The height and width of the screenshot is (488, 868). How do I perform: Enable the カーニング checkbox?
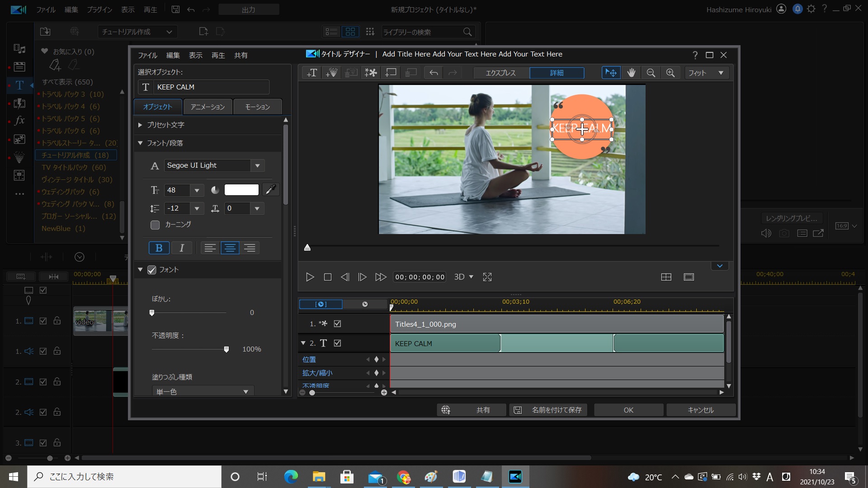tap(155, 225)
